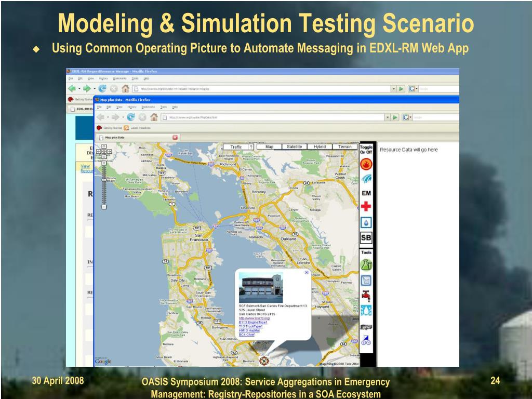The width and height of the screenshot is (532, 399).
Task: Click green Go arrow in Map plus Data window
Action: [395, 117]
